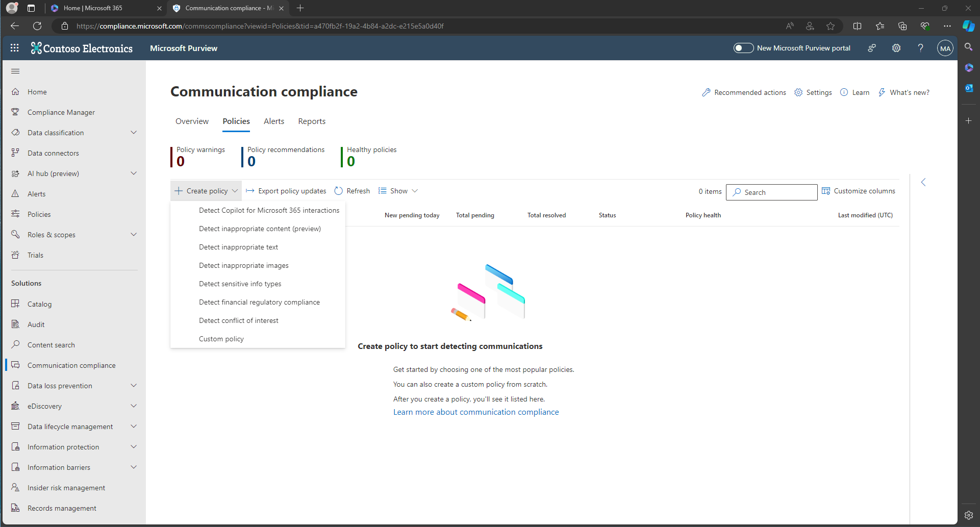The width and height of the screenshot is (980, 527).
Task: Open a new browser tab
Action: [300, 8]
